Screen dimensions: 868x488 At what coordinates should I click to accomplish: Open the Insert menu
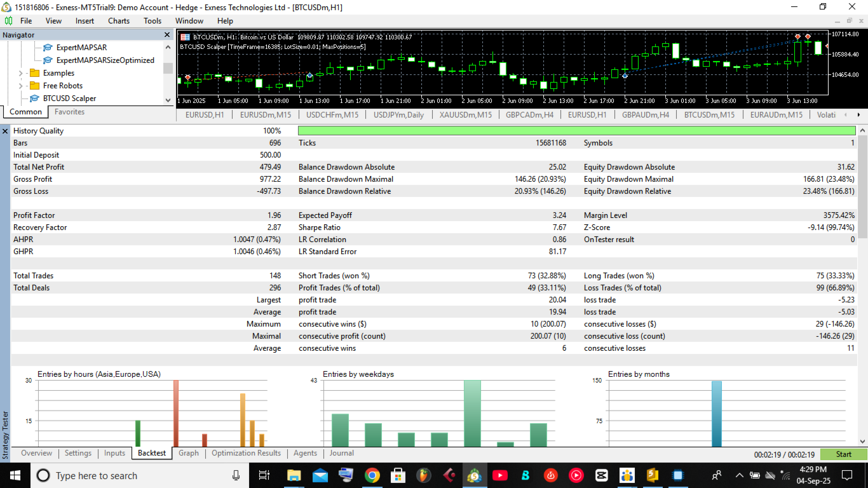pos(85,21)
